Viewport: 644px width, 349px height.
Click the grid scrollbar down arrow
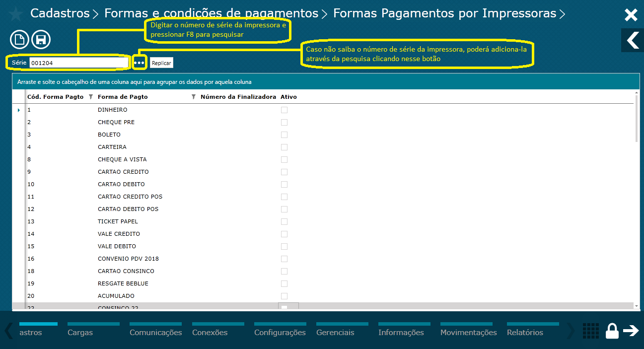click(637, 306)
